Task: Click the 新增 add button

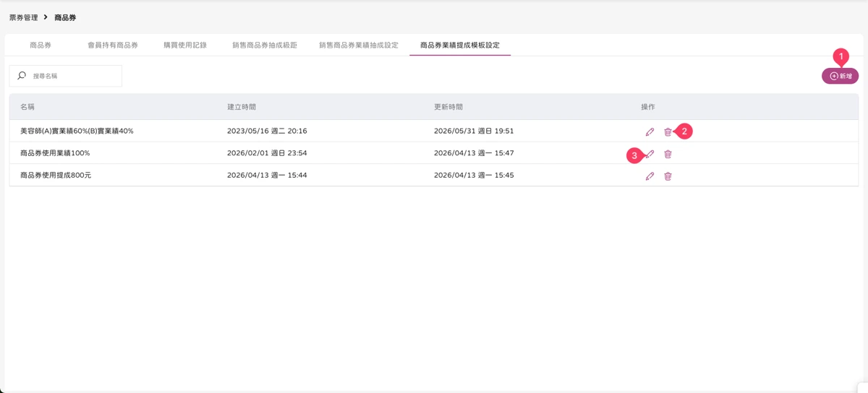Action: [840, 76]
